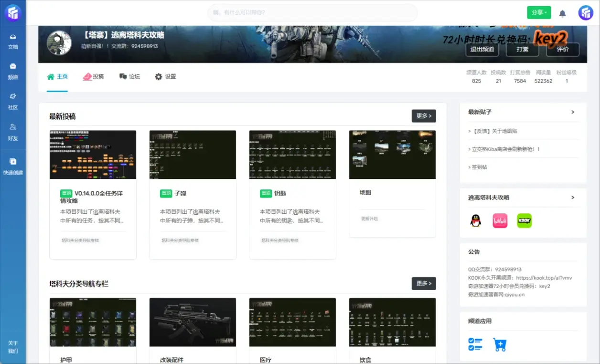Click the QQ penguin icon
The image size is (600, 364).
point(476,220)
